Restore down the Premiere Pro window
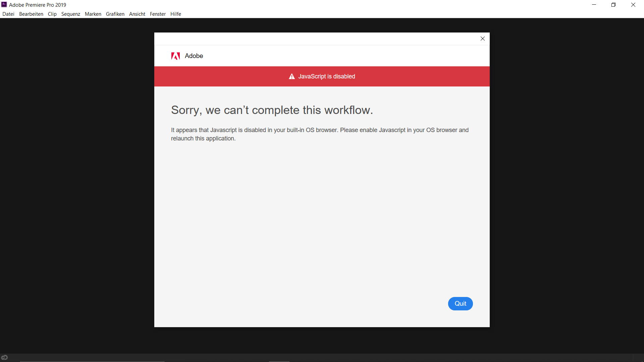This screenshot has width=644, height=362. pyautogui.click(x=613, y=5)
